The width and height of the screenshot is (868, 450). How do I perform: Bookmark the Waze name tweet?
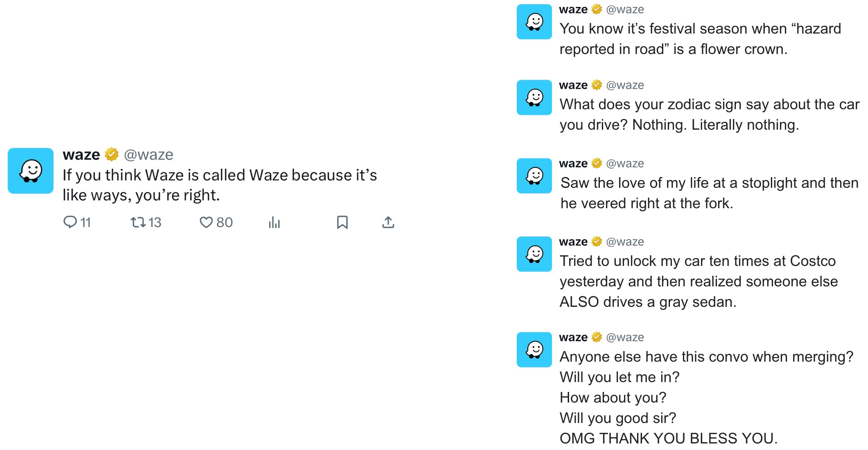(342, 222)
